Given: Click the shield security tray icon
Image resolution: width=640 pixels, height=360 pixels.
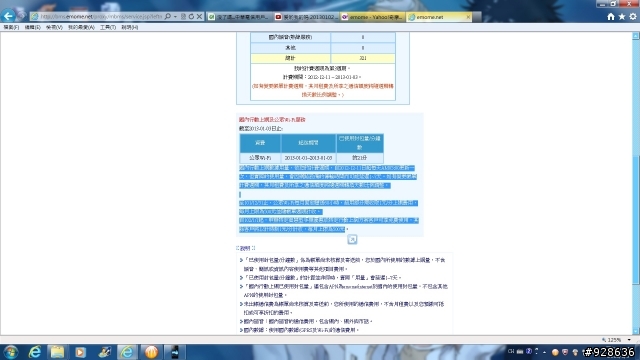Looking at the screenshot, I should point(565,352).
